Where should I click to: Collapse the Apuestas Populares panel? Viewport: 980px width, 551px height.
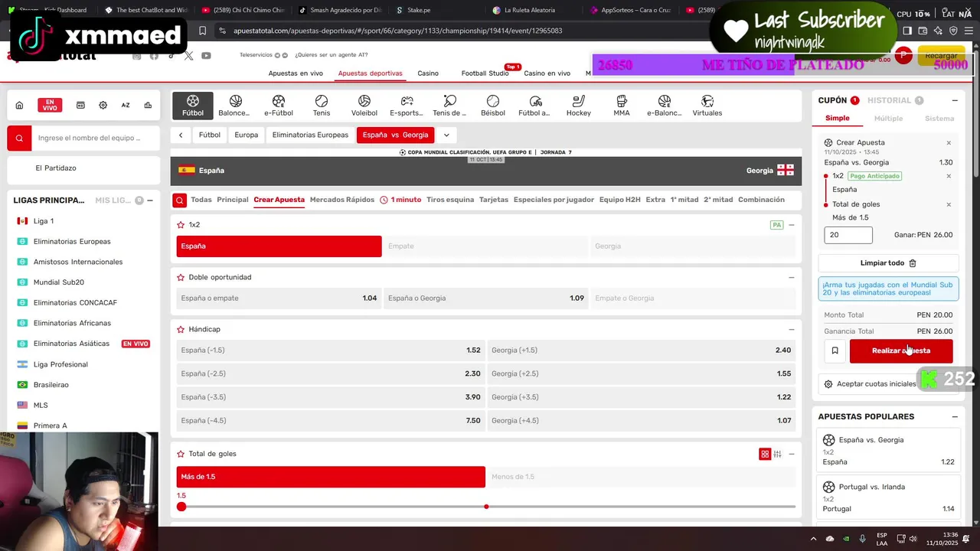coord(955,416)
